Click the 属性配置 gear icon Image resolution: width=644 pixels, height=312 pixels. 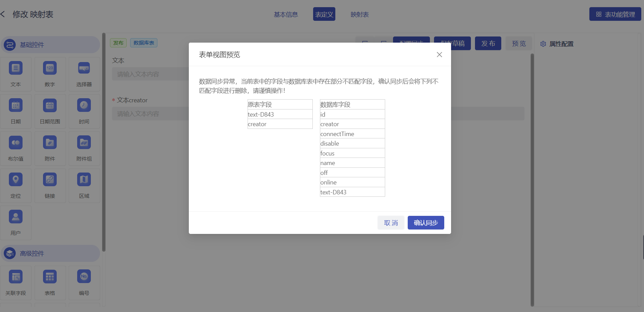tap(543, 44)
